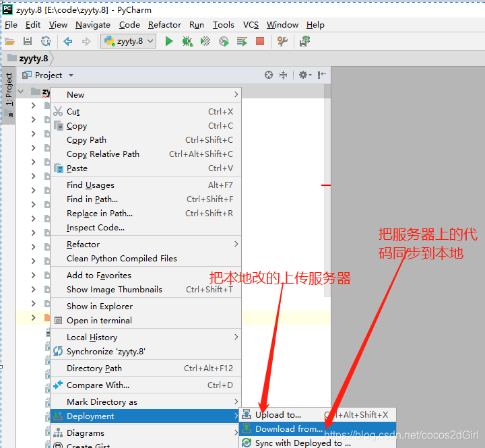485x448 pixels.
Task: Click the Save All toolbar icon
Action: click(x=28, y=41)
